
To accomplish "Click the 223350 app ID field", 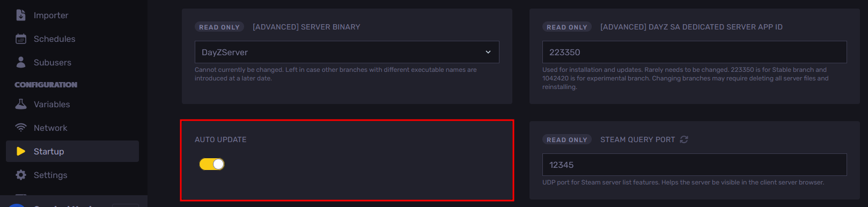I will [x=694, y=52].
